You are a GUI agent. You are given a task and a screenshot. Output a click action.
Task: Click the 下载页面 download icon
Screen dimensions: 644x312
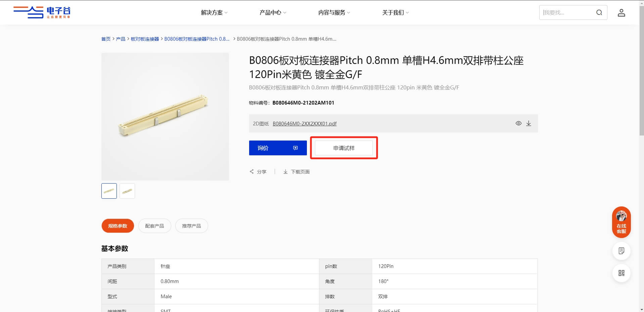285,171
